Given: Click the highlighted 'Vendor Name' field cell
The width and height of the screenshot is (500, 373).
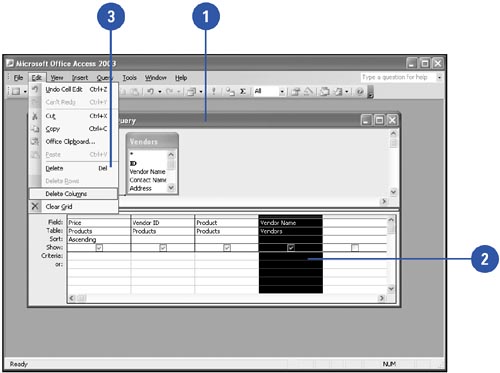Looking at the screenshot, I should coord(291,222).
